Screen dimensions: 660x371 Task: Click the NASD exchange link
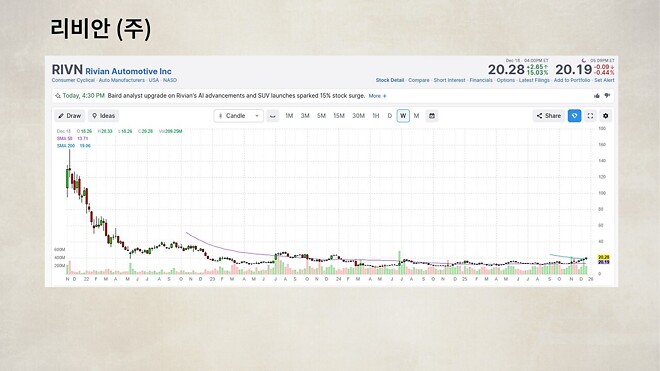tap(170, 80)
